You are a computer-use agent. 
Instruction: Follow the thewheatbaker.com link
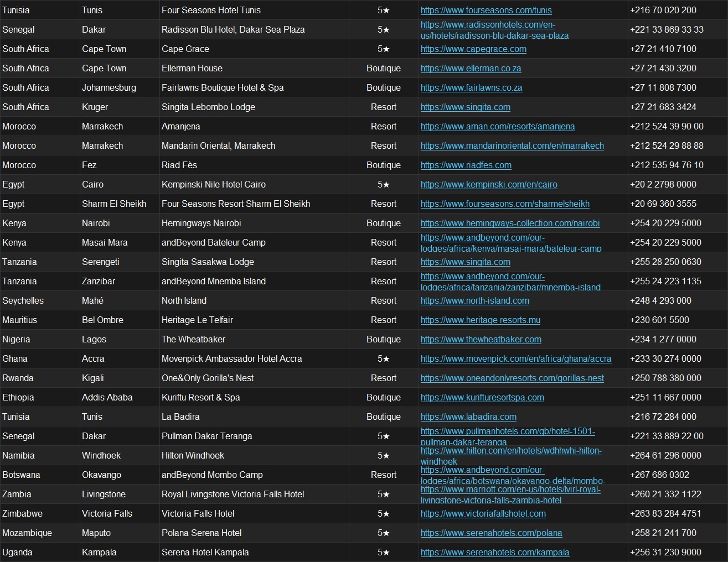[481, 339]
